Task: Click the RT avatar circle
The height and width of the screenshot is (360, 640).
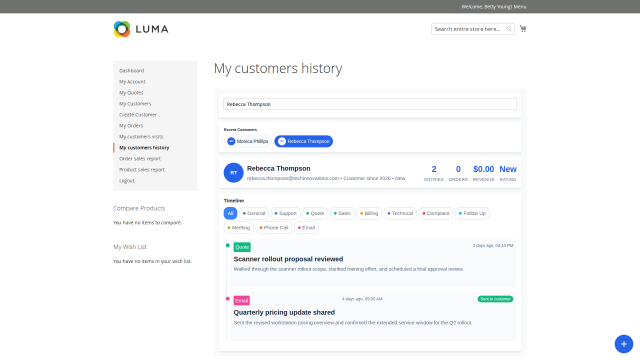Action: [x=233, y=173]
